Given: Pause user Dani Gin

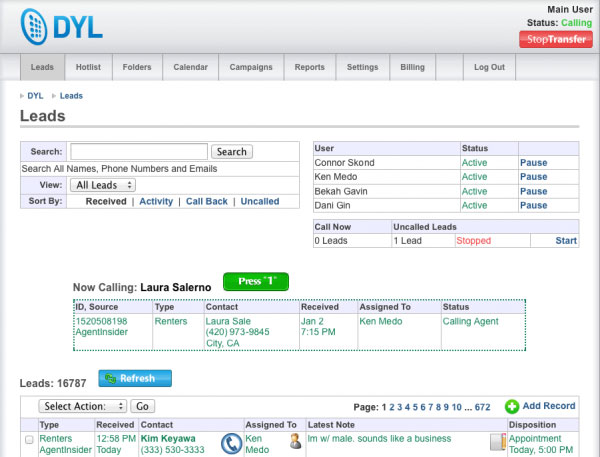Looking at the screenshot, I should coord(533,206).
